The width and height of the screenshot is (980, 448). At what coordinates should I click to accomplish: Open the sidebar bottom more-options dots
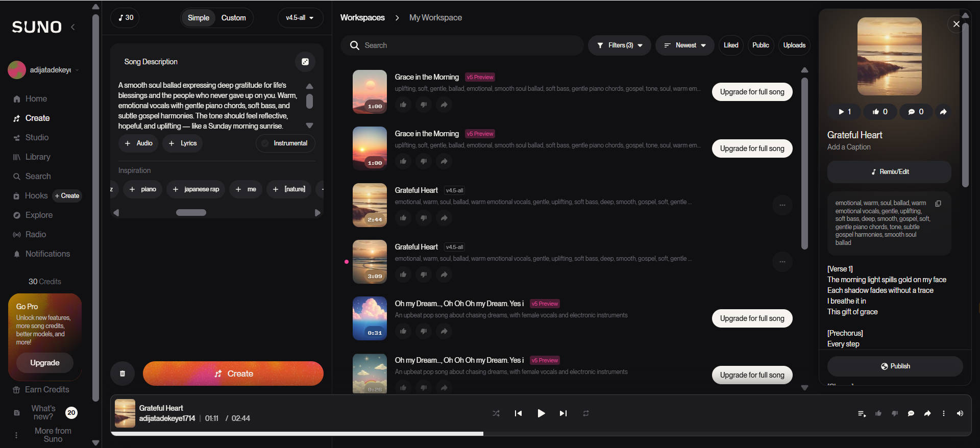[16, 435]
